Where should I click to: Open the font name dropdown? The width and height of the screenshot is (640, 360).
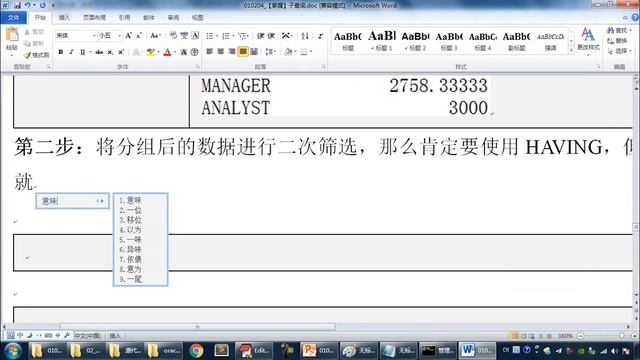[x=94, y=36]
